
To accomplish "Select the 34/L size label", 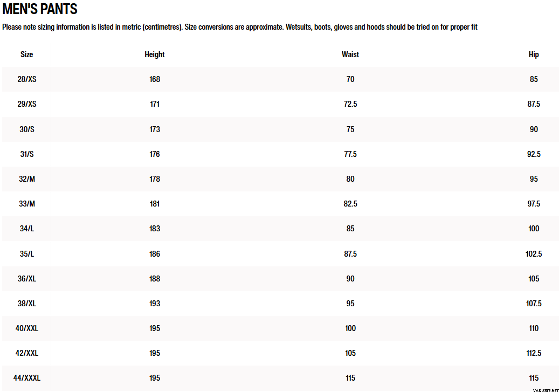I will coord(27,229).
